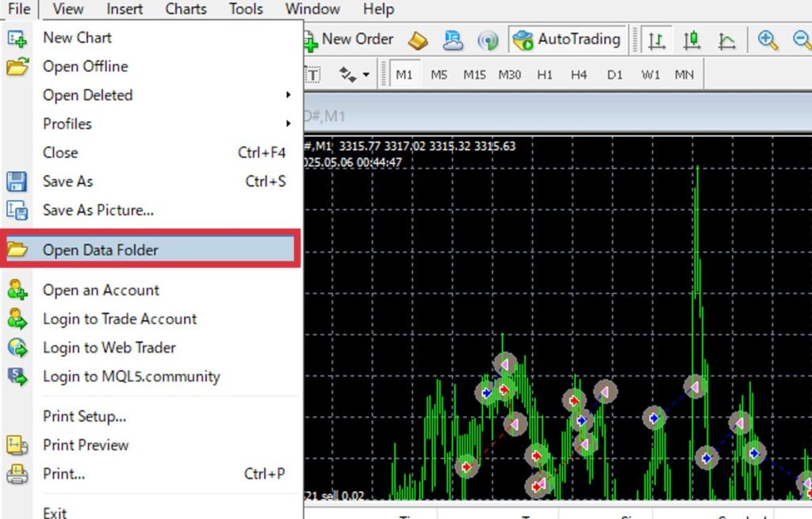Choose Print Preview entry
The image size is (812, 519).
point(152,445)
